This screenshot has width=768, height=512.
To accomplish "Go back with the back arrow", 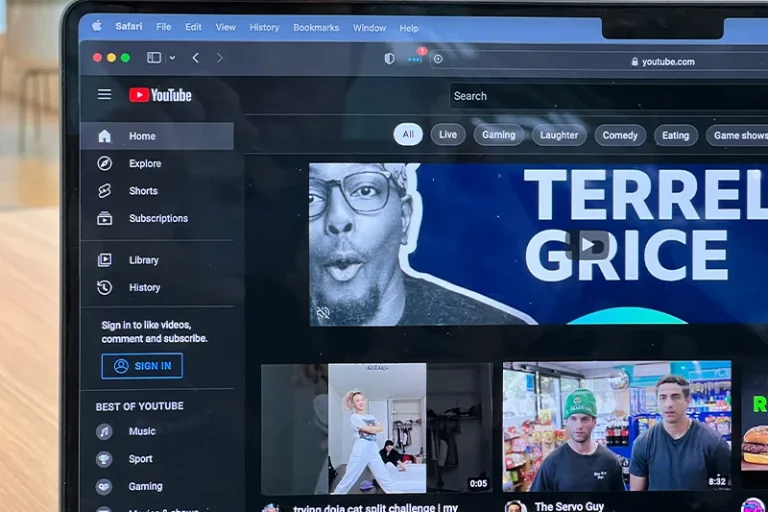I will 195,58.
